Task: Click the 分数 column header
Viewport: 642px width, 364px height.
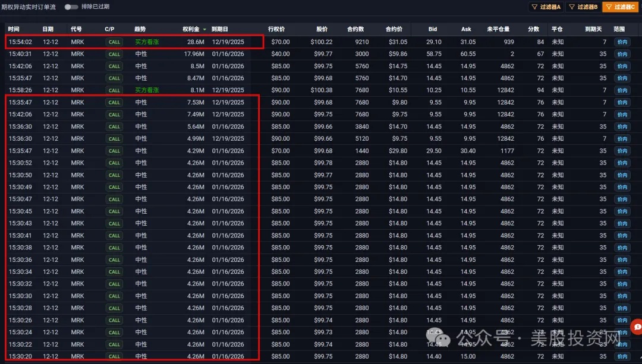Action: (533, 29)
